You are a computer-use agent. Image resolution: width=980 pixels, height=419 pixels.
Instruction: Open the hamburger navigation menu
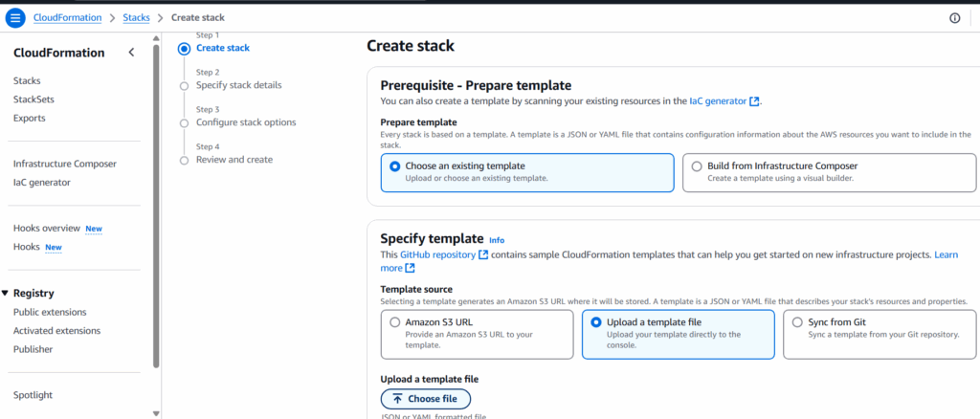click(x=15, y=17)
